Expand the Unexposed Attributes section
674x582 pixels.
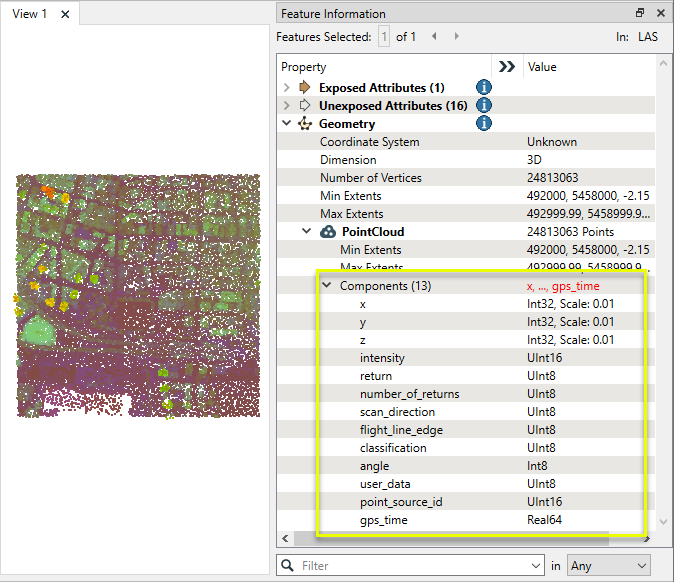pyautogui.click(x=287, y=106)
